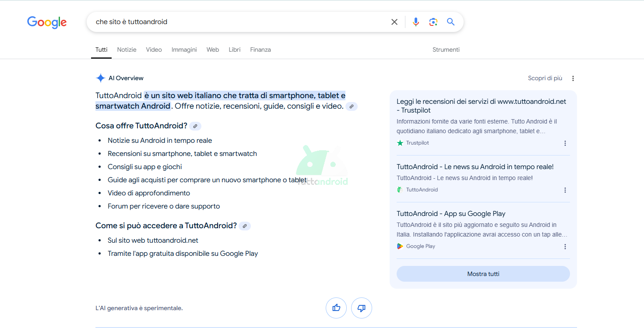Click the Guide agli acquisti list item
The image size is (644, 336).
click(207, 180)
